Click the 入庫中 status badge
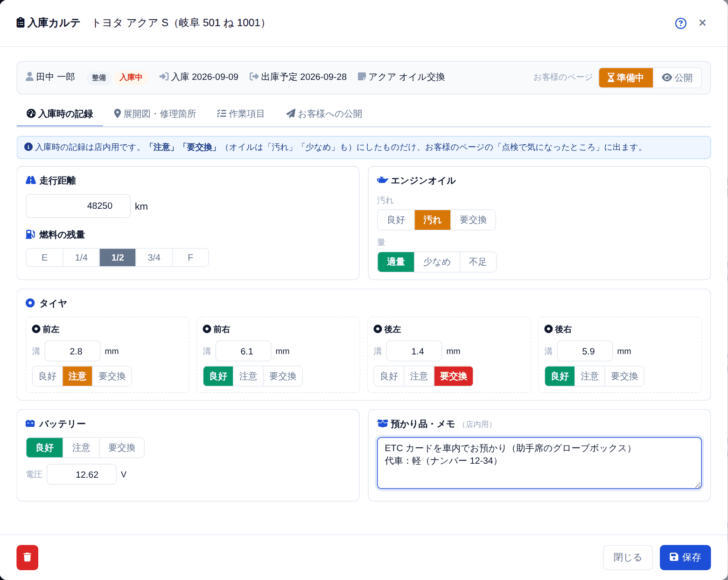 131,78
